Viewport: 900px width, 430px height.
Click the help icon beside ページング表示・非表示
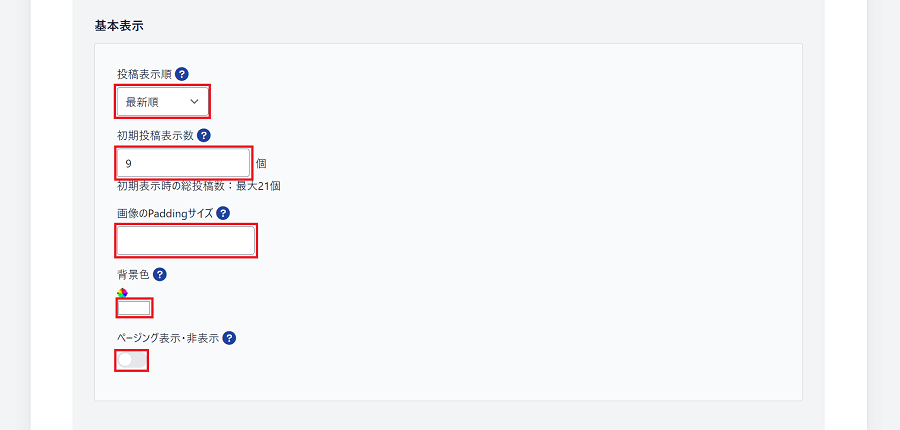click(230, 338)
